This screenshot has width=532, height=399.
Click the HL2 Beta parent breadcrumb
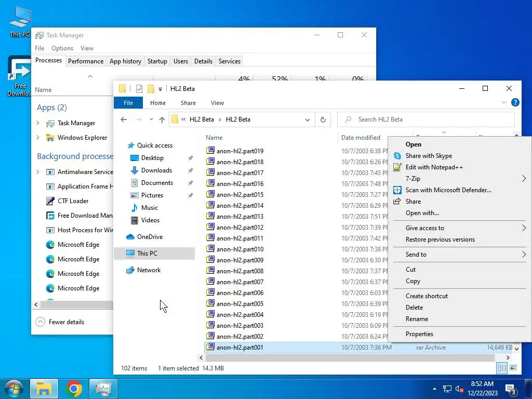tap(202, 119)
